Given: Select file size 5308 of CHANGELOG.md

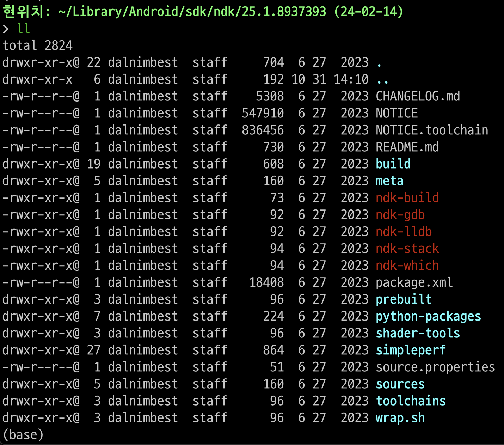Looking at the screenshot, I should (x=270, y=96).
